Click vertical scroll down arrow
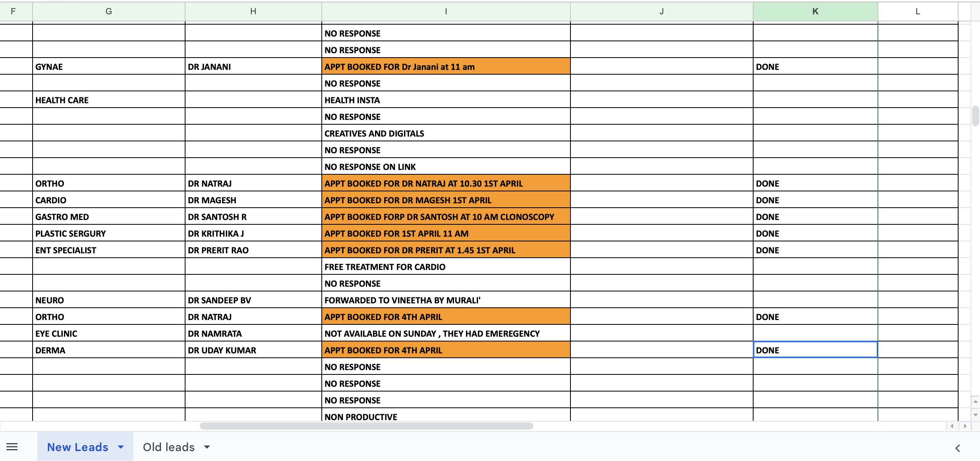The height and width of the screenshot is (461, 980). tap(975, 415)
